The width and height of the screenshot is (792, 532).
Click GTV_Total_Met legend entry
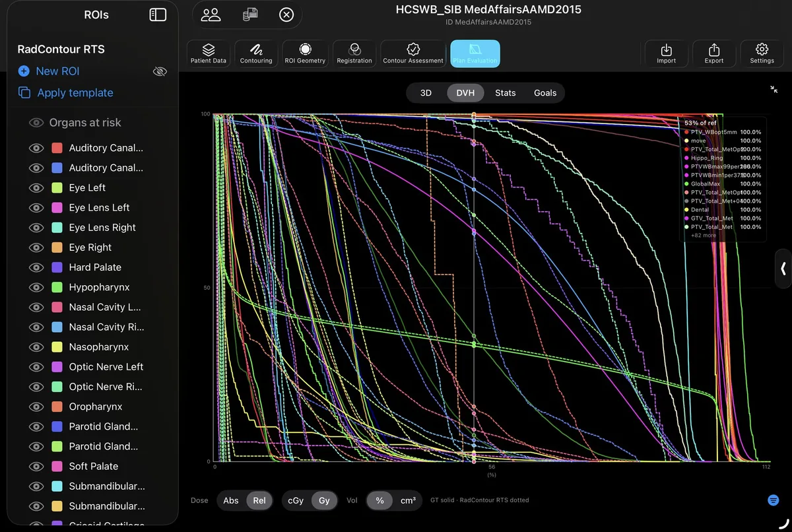723,218
